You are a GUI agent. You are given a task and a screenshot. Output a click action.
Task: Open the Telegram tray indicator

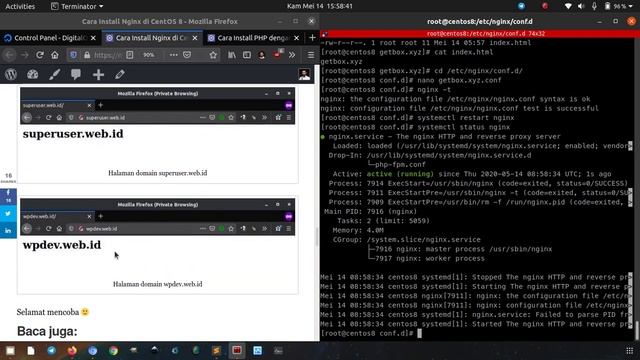click(x=521, y=6)
